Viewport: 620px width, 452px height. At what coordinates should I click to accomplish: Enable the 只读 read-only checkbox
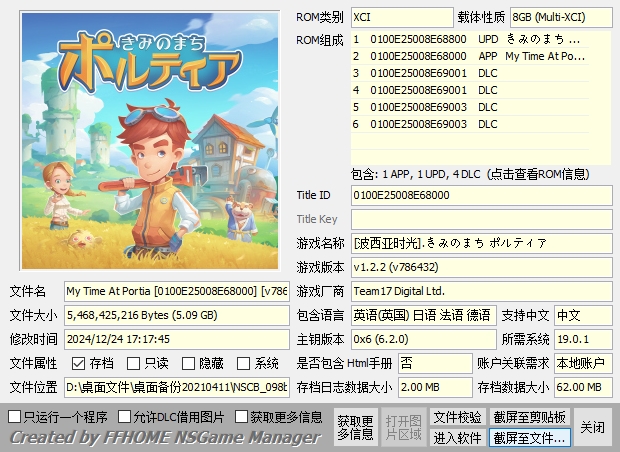(134, 363)
